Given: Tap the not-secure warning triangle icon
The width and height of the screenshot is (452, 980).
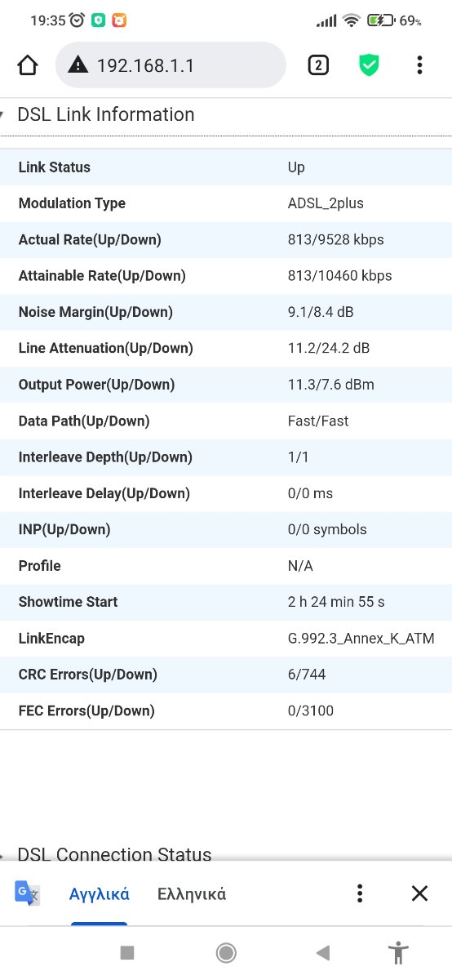Looking at the screenshot, I should [x=78, y=65].
